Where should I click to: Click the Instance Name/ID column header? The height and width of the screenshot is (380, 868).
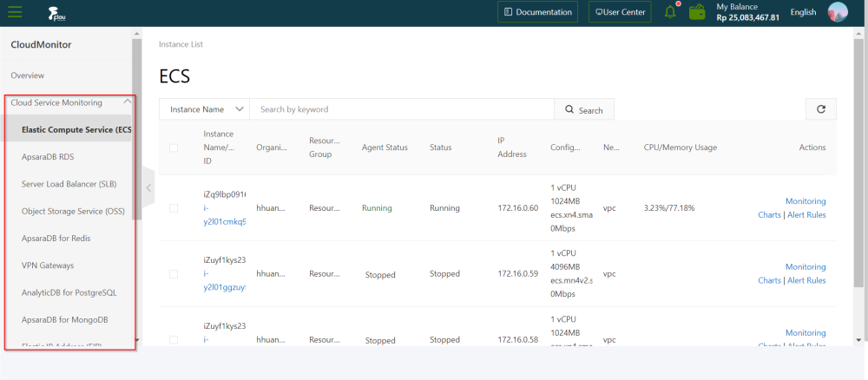point(219,147)
